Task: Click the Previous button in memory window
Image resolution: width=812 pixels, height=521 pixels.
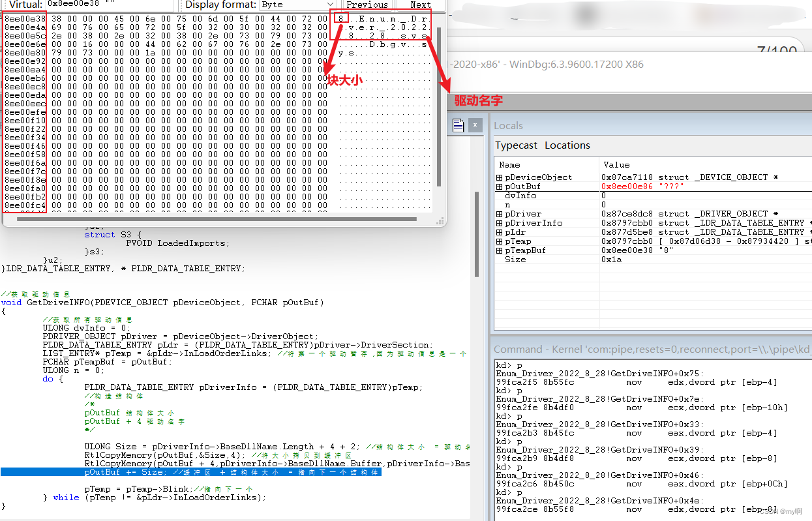Action: pyautogui.click(x=367, y=5)
